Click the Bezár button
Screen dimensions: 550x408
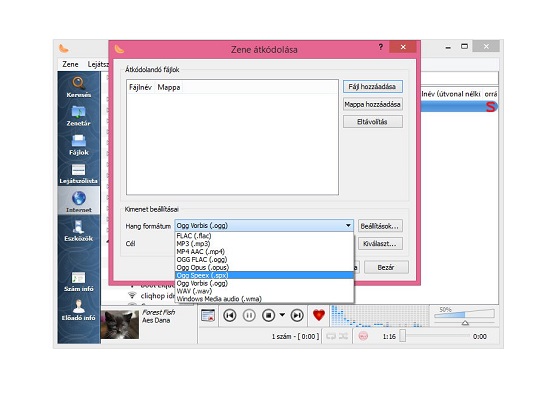tap(386, 267)
